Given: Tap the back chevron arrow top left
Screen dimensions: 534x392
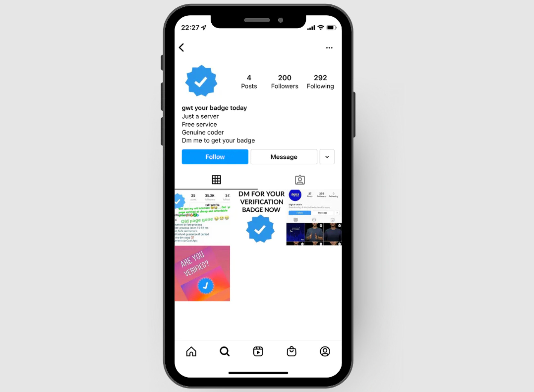Looking at the screenshot, I should 182,47.
